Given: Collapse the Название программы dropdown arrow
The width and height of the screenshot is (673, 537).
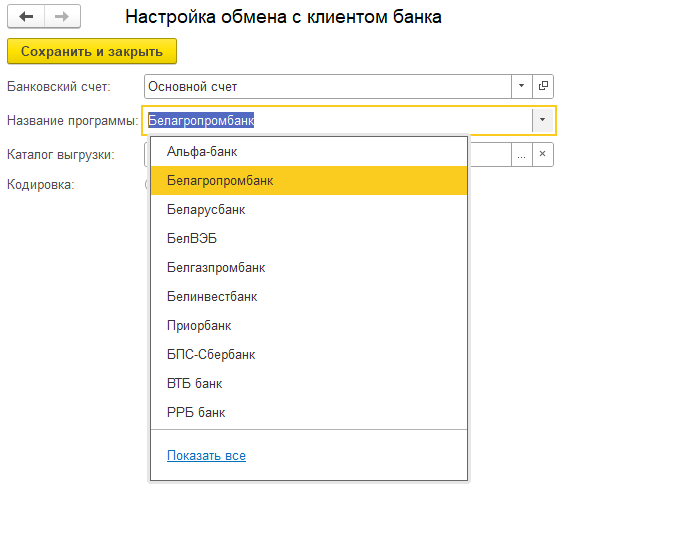Looking at the screenshot, I should coord(543,120).
